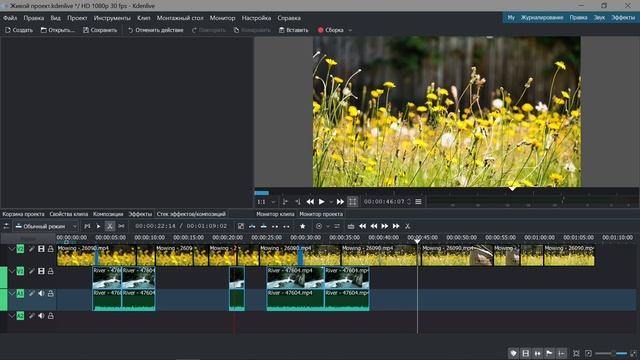Click the preview render circle icon
Image resolution: width=640 pixels, height=360 pixels.
click(x=319, y=226)
